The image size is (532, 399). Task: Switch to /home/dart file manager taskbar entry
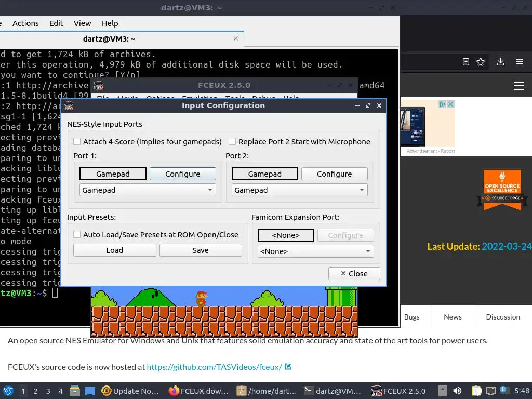click(267, 391)
